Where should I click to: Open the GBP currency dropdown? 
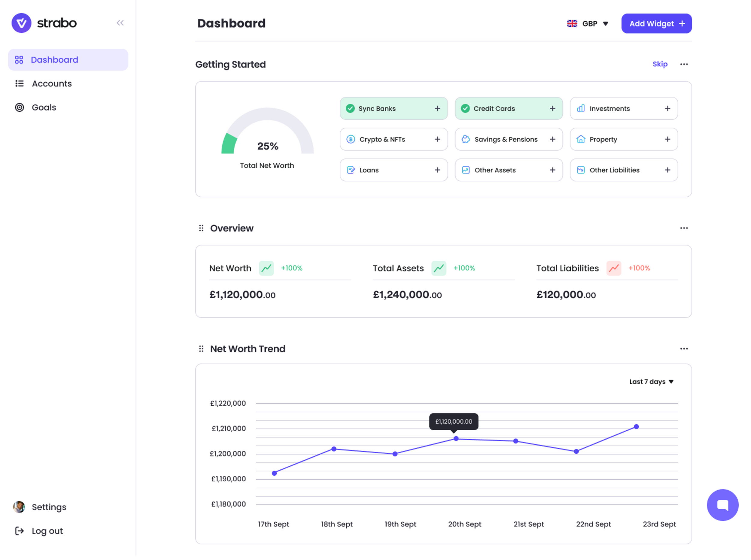[588, 23]
